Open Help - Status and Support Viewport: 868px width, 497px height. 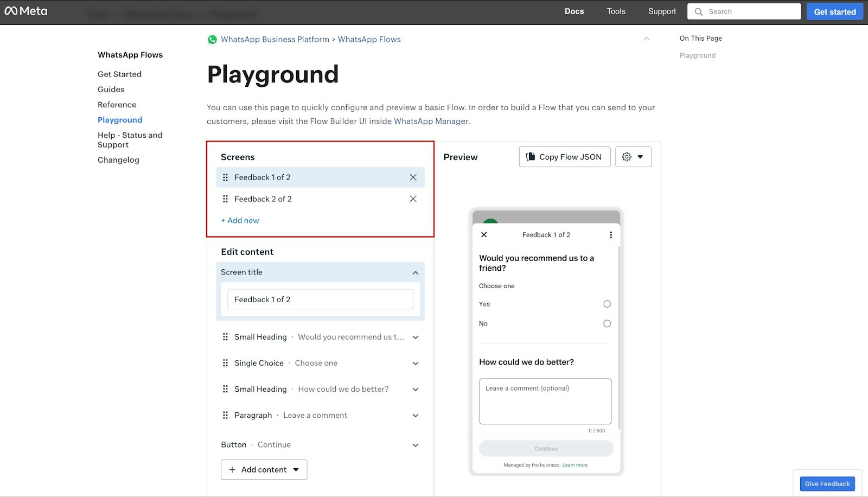coord(130,140)
